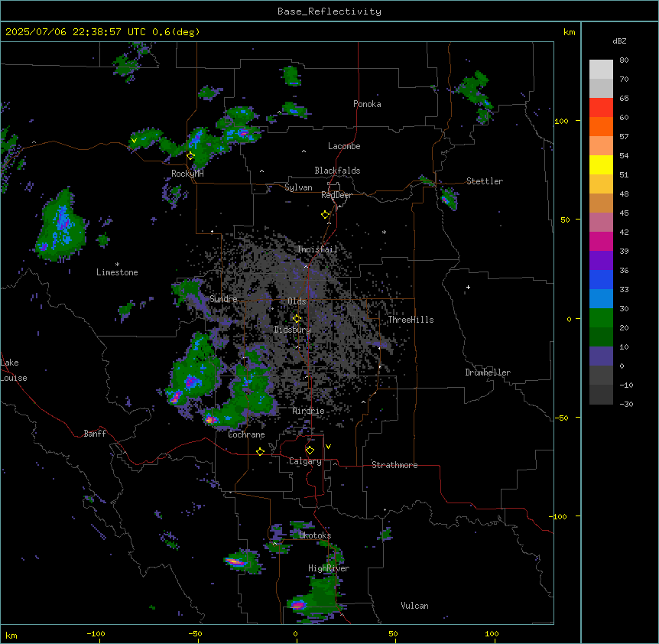Click the ThreeHills label

pos(411,320)
